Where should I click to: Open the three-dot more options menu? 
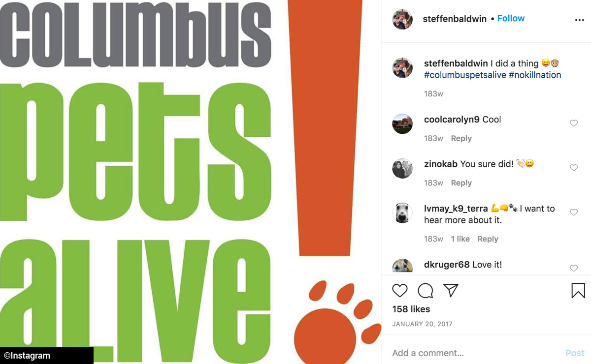(x=579, y=20)
